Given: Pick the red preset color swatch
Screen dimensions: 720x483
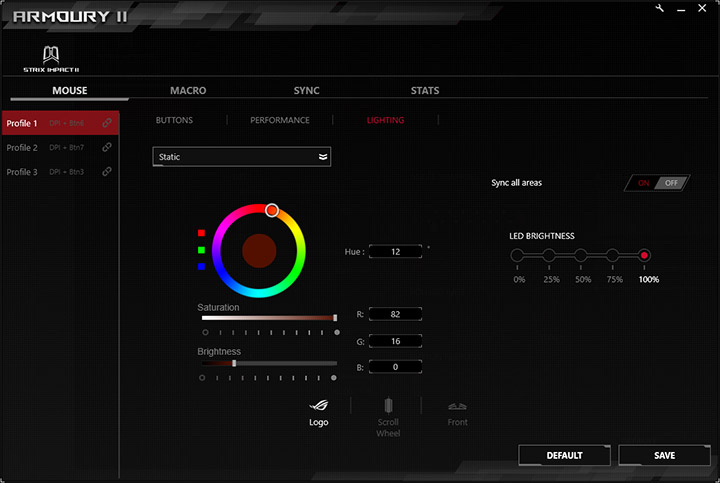Looking at the screenshot, I should tap(201, 233).
